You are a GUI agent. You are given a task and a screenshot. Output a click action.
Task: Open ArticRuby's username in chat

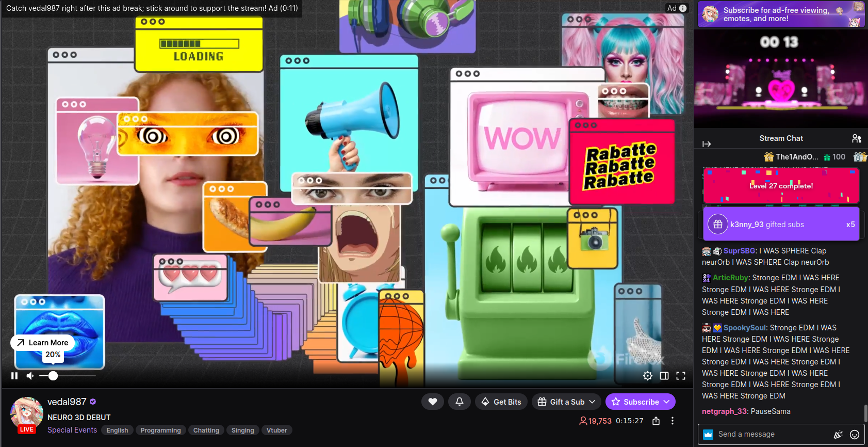pos(730,278)
